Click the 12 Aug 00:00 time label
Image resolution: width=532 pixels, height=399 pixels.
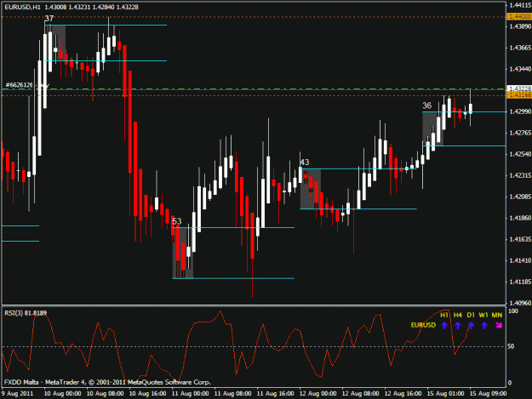pos(317,393)
